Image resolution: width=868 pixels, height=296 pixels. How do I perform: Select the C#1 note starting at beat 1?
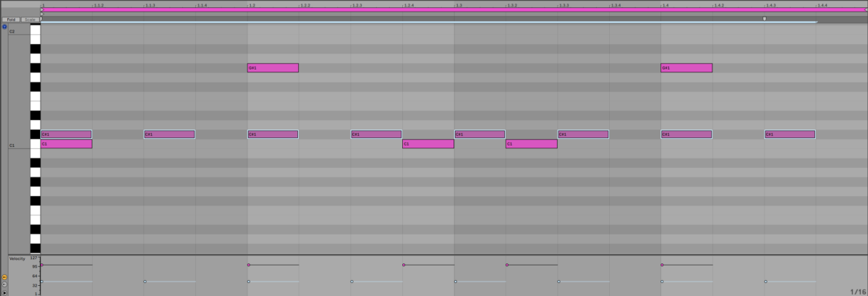click(67, 134)
